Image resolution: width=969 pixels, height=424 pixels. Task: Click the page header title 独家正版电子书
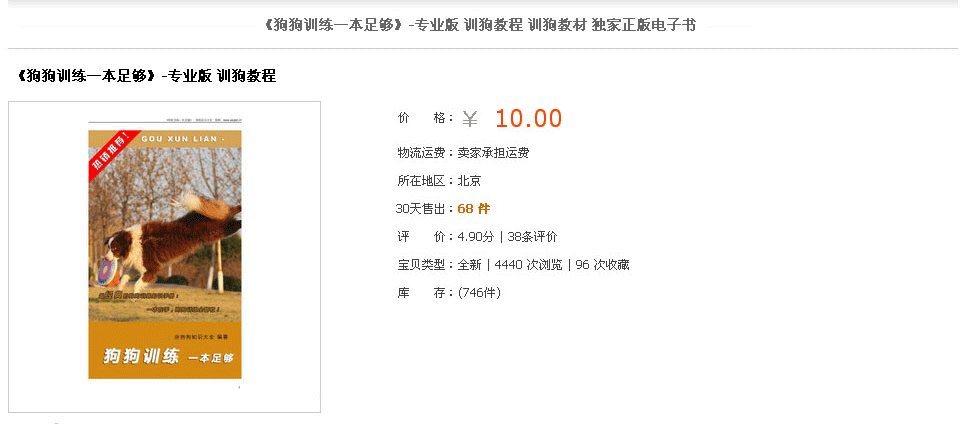tap(643, 25)
